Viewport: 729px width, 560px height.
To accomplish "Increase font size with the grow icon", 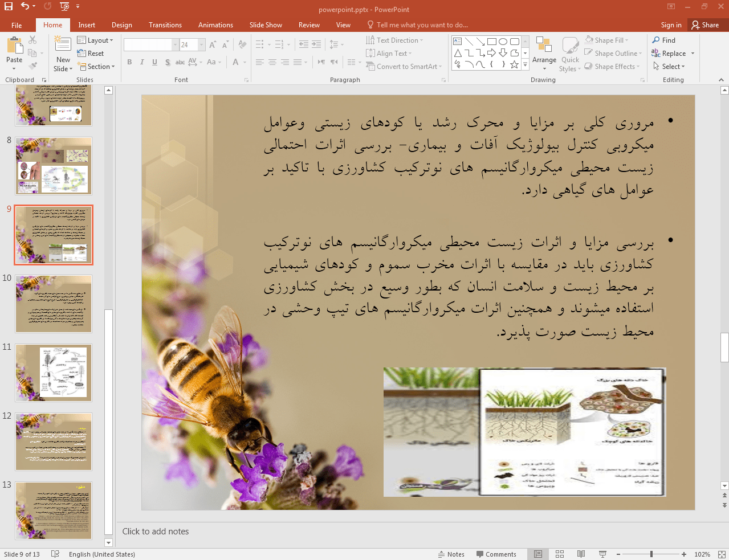I will [213, 44].
